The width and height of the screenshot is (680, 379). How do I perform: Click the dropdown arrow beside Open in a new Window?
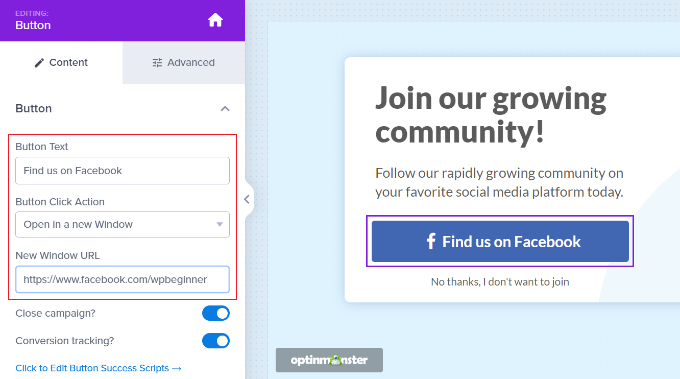coord(219,225)
